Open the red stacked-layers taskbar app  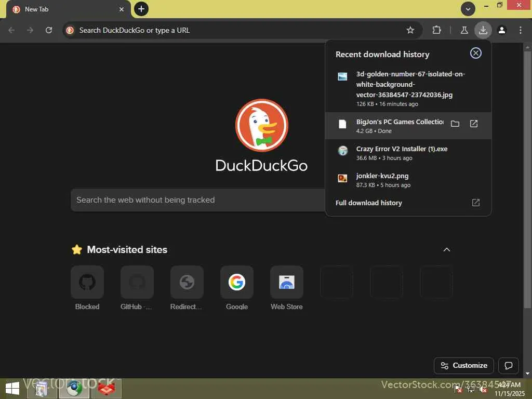106,389
